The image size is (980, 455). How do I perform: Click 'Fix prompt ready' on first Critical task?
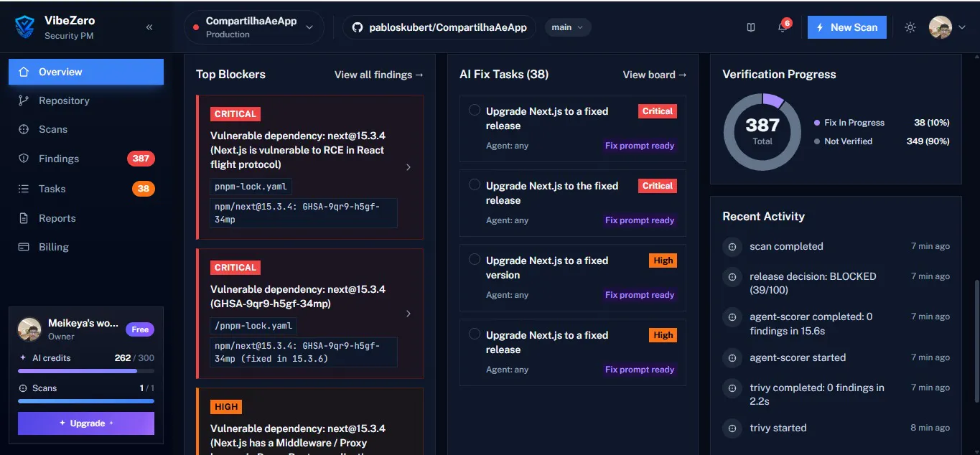[x=640, y=146]
